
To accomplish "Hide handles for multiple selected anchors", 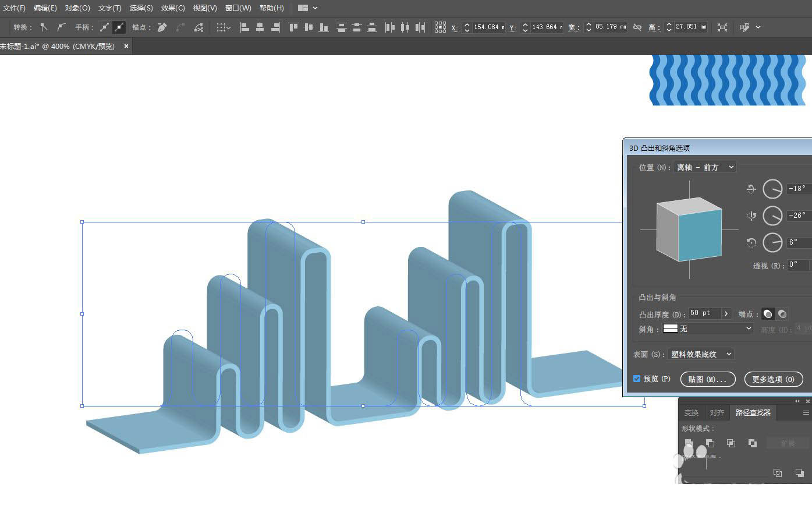I will pos(119,27).
